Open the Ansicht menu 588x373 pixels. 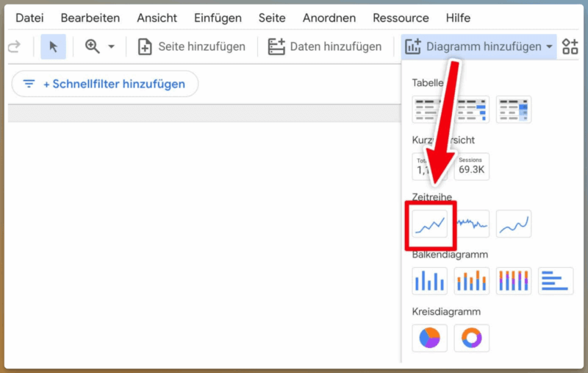157,18
